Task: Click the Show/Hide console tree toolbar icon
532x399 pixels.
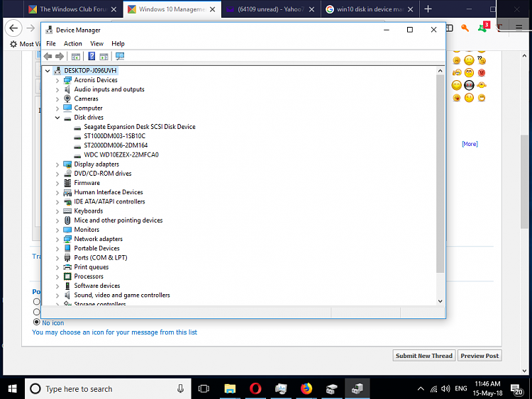Action: click(76, 56)
